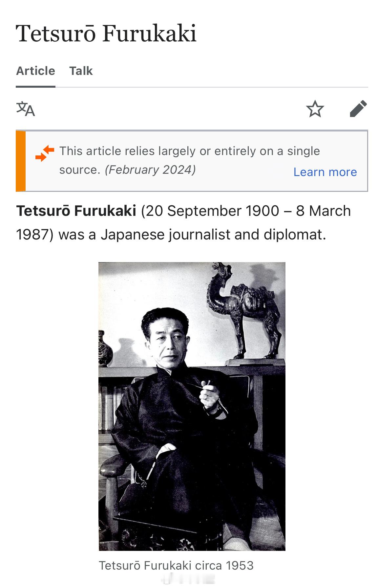Select the Article tab
The width and height of the screenshot is (377, 588).
[35, 71]
